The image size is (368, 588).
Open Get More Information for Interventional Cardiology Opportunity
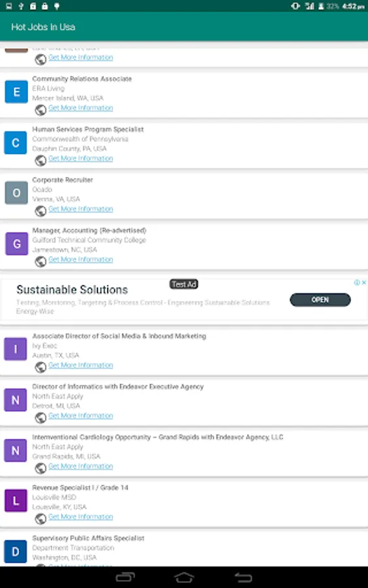coord(80,466)
